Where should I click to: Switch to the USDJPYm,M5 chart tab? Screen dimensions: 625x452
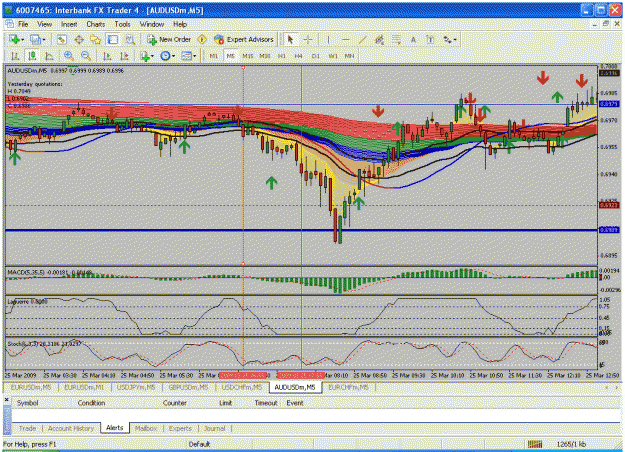pyautogui.click(x=136, y=387)
